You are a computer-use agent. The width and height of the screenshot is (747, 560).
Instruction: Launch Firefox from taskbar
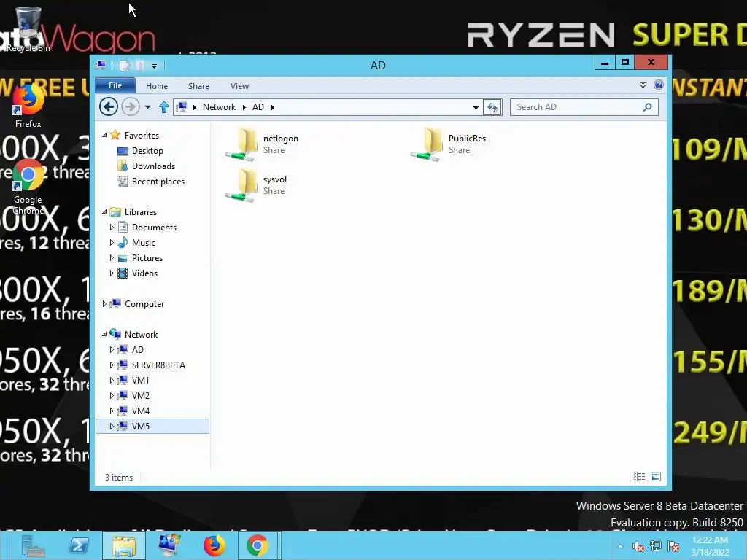pos(214,545)
